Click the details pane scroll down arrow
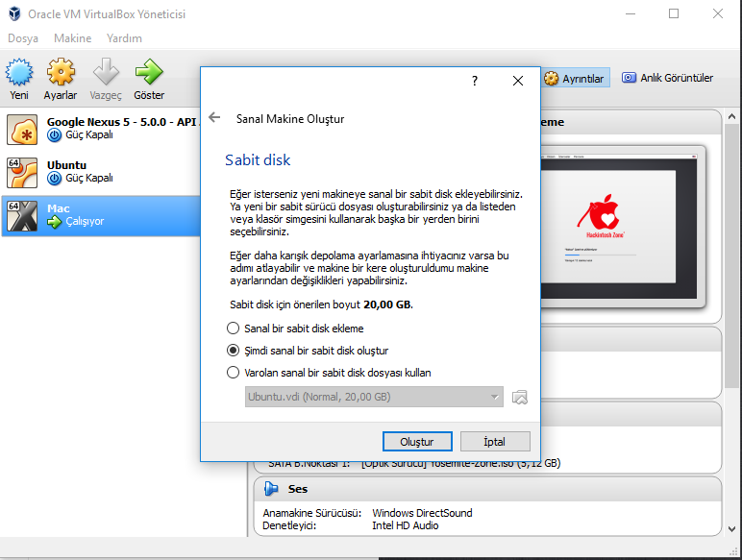Viewport: 742px width, 560px height. pos(731,529)
